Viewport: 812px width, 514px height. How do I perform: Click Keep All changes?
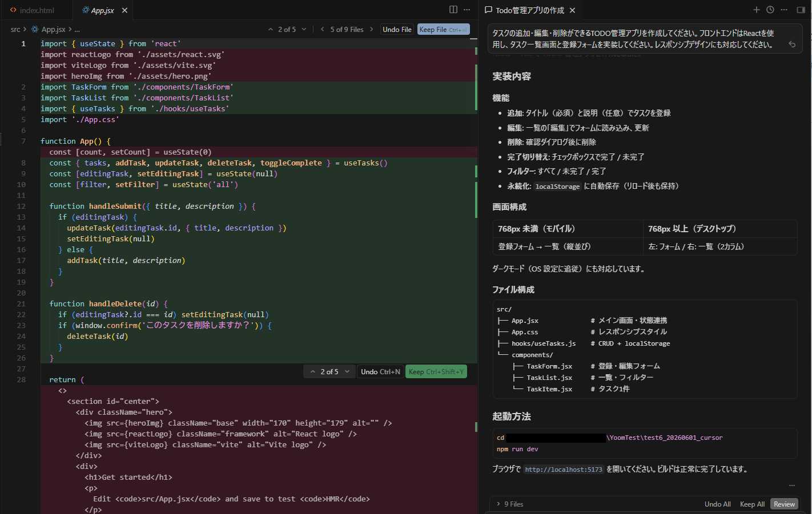click(x=752, y=504)
